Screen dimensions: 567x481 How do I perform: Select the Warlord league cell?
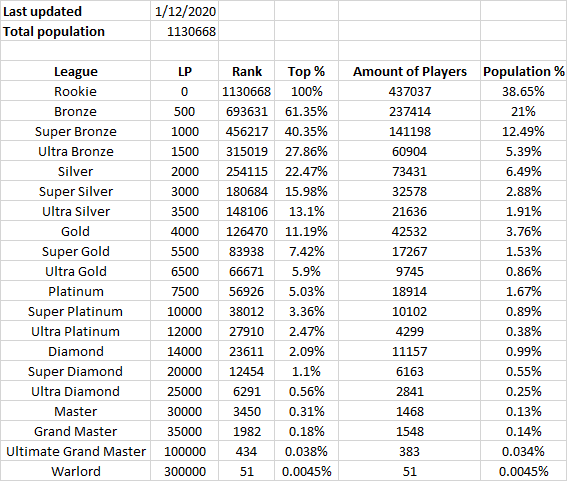point(76,471)
